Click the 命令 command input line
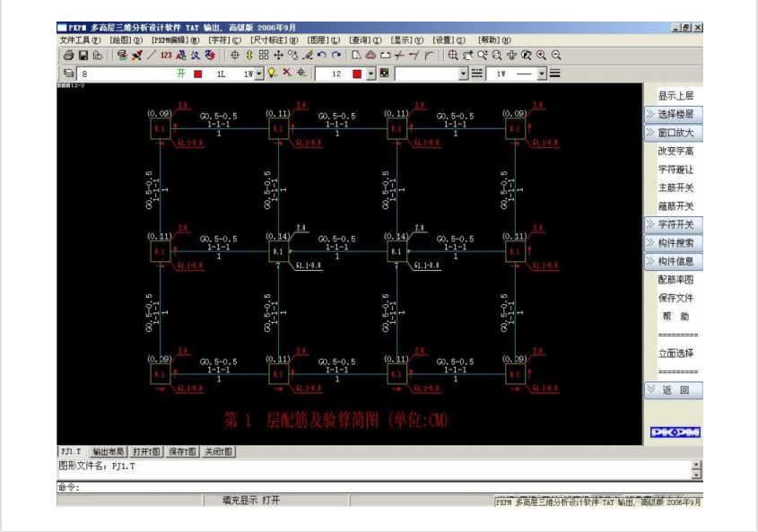The image size is (758, 532). 379,487
